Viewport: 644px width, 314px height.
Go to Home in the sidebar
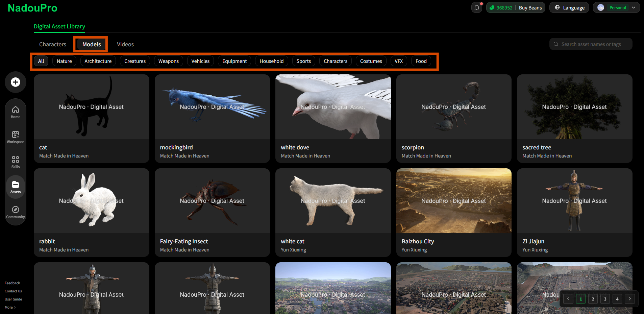[16, 112]
